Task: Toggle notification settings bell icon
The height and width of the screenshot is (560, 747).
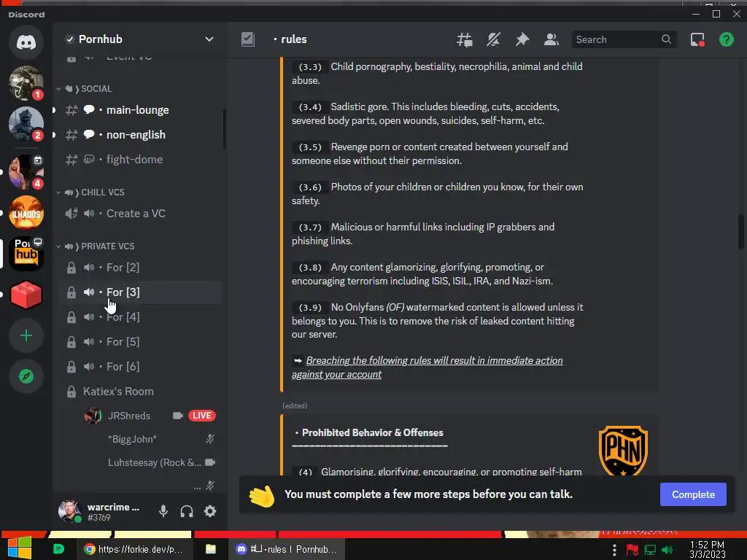Action: [493, 39]
